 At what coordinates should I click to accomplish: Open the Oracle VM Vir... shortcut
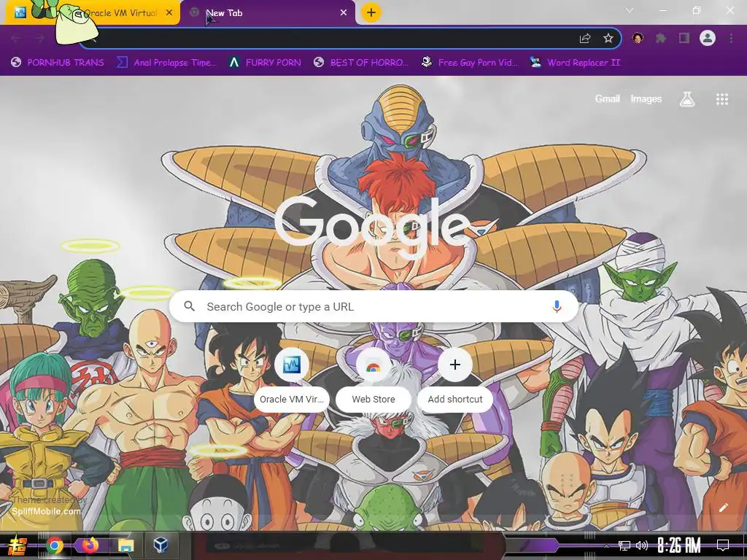tap(292, 379)
